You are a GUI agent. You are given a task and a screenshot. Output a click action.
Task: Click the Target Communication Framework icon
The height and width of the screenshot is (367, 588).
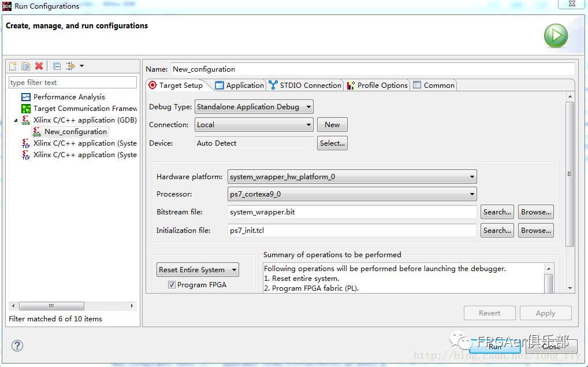click(26, 109)
